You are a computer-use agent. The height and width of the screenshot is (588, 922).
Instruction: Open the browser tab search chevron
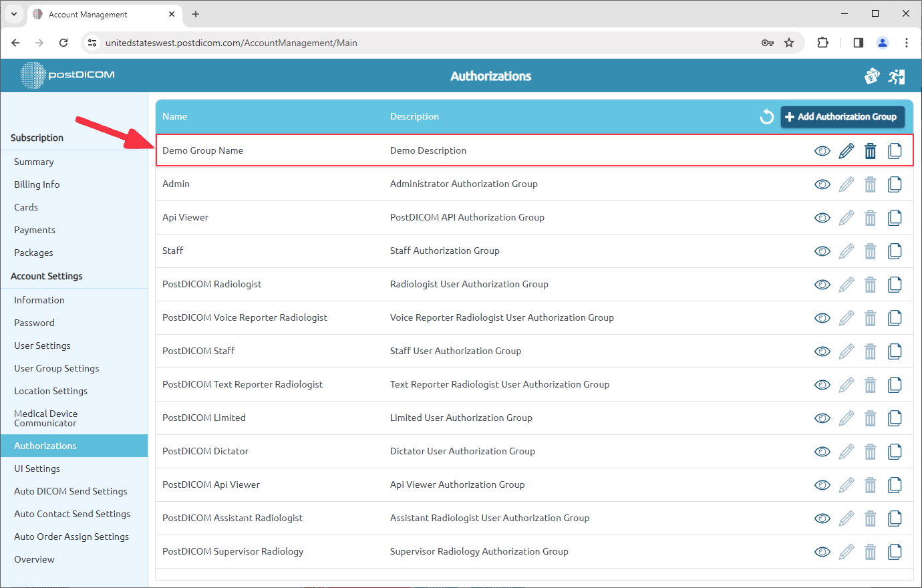coord(14,13)
